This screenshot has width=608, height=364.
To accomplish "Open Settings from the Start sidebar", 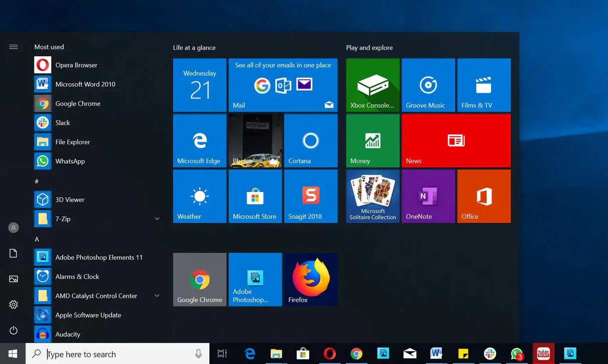I will (x=13, y=304).
